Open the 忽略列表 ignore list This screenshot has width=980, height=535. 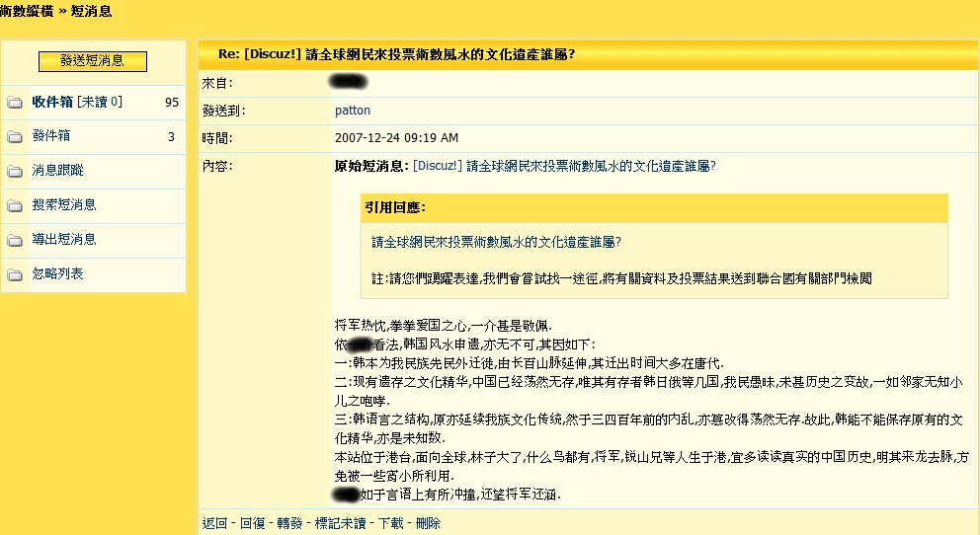click(x=58, y=274)
